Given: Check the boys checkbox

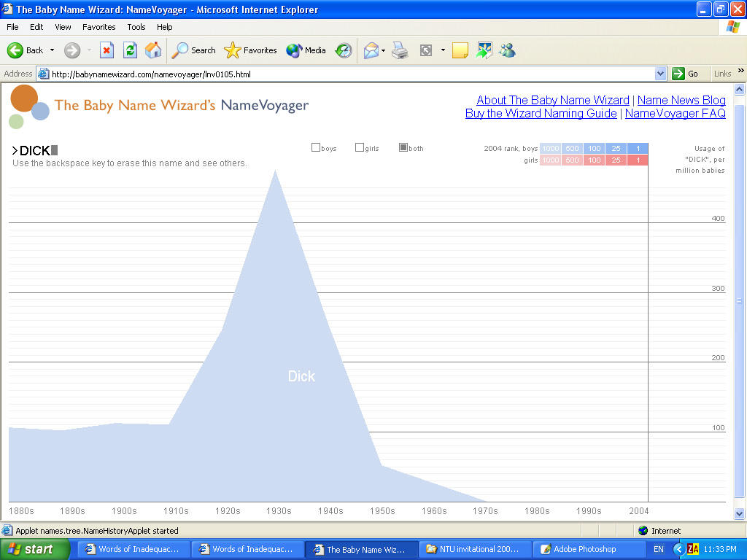Looking at the screenshot, I should click(x=315, y=147).
